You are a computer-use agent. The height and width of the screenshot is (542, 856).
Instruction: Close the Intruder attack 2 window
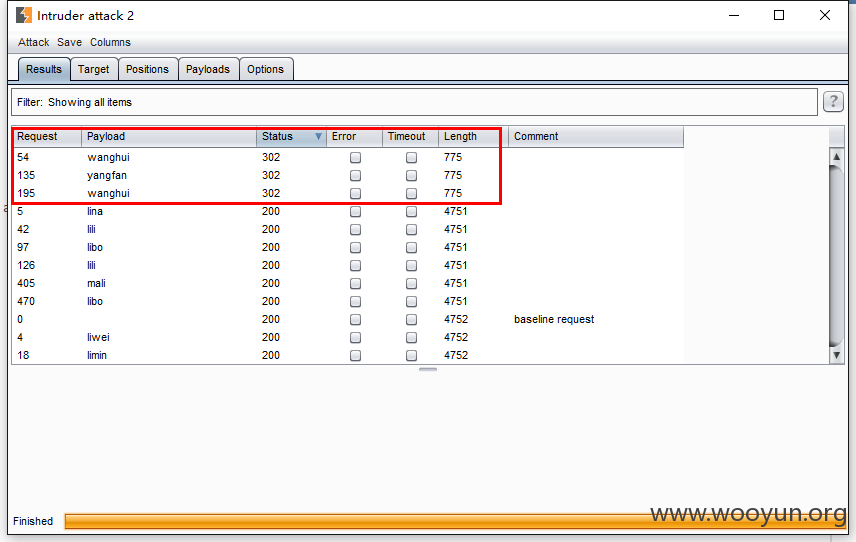pyautogui.click(x=825, y=15)
